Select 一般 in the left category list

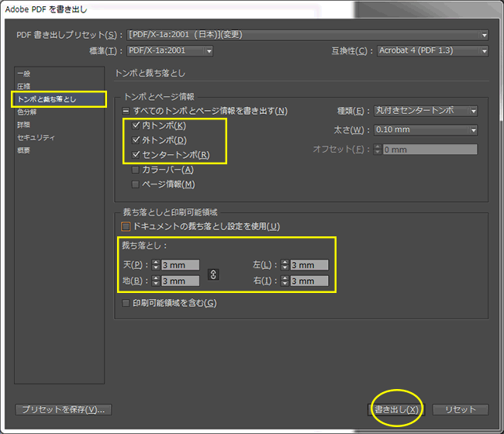tap(24, 74)
